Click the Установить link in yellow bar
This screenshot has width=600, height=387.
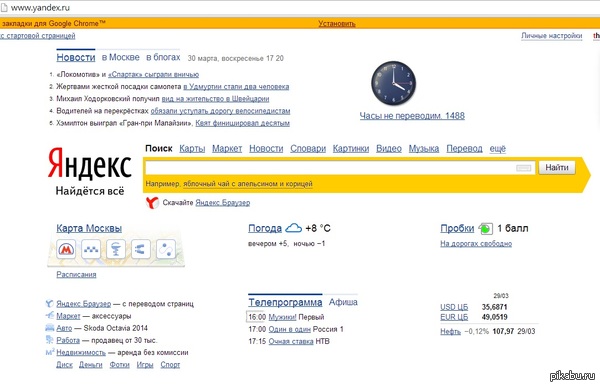(337, 23)
